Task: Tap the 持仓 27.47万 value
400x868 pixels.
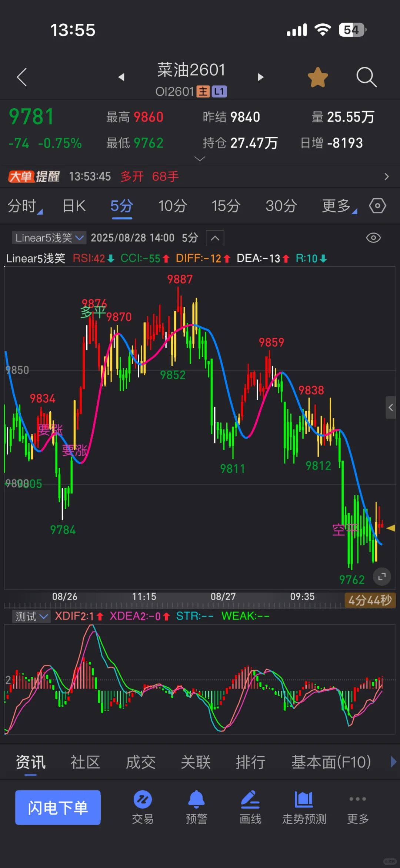Action: pyautogui.click(x=240, y=143)
